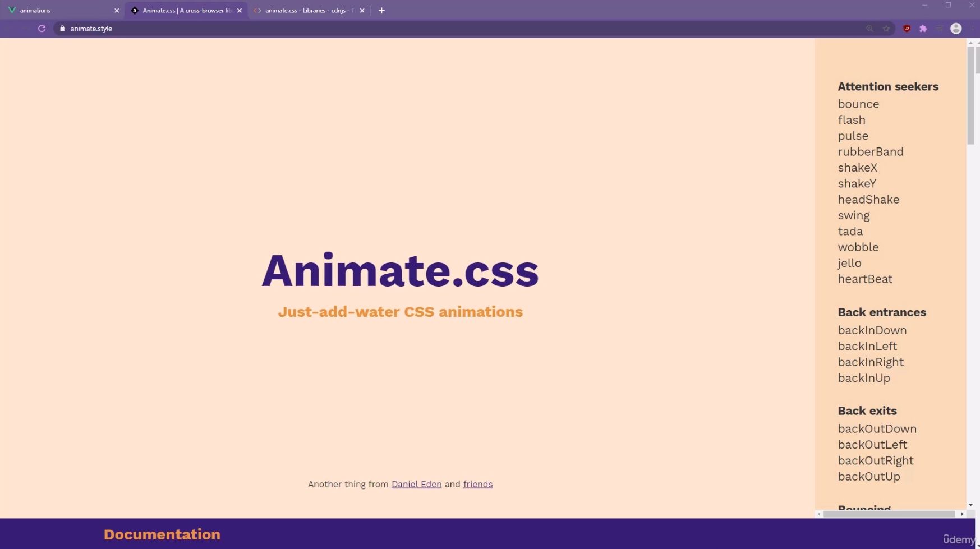Select the headShake animation
Image resolution: width=980 pixels, height=549 pixels.
868,199
